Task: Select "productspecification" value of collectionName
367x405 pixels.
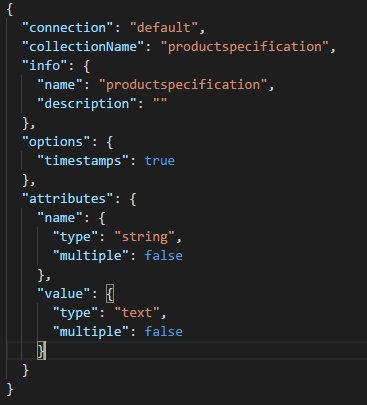Action: coord(245,47)
